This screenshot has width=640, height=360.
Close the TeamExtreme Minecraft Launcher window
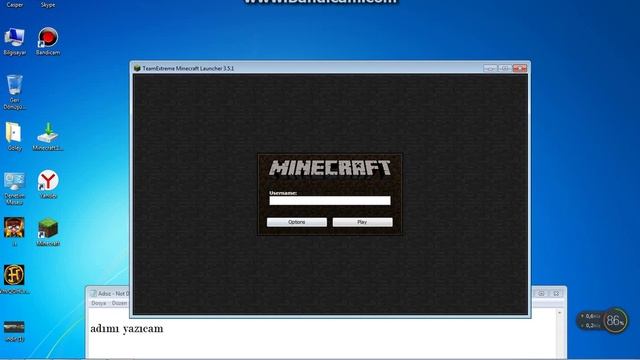[520, 68]
